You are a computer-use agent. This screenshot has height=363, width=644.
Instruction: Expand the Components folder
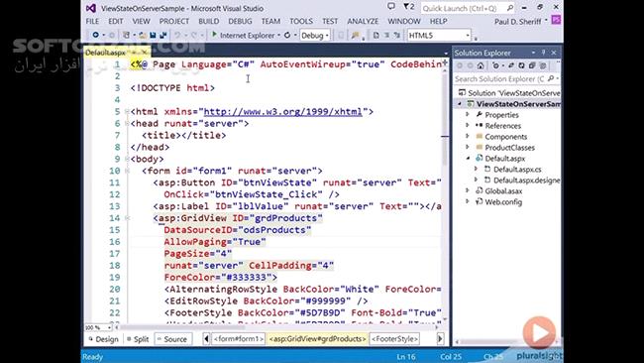point(468,136)
